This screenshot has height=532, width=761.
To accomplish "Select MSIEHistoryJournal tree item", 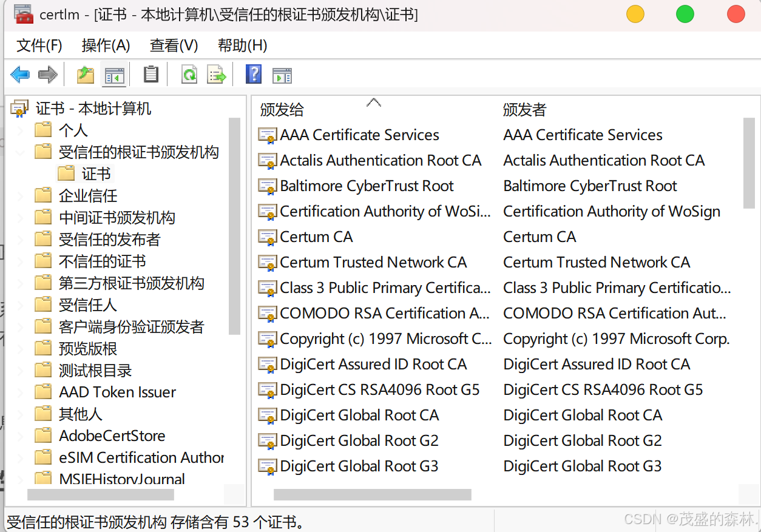I will pyautogui.click(x=122, y=479).
